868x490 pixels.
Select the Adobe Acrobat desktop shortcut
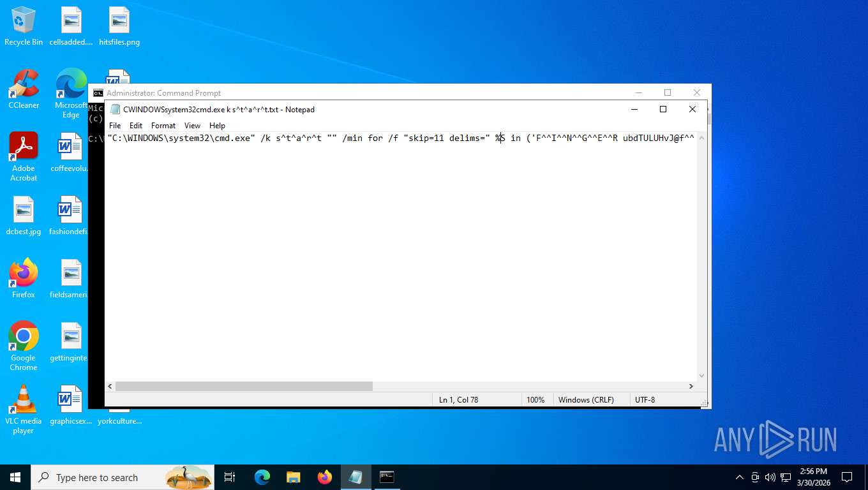click(x=24, y=157)
